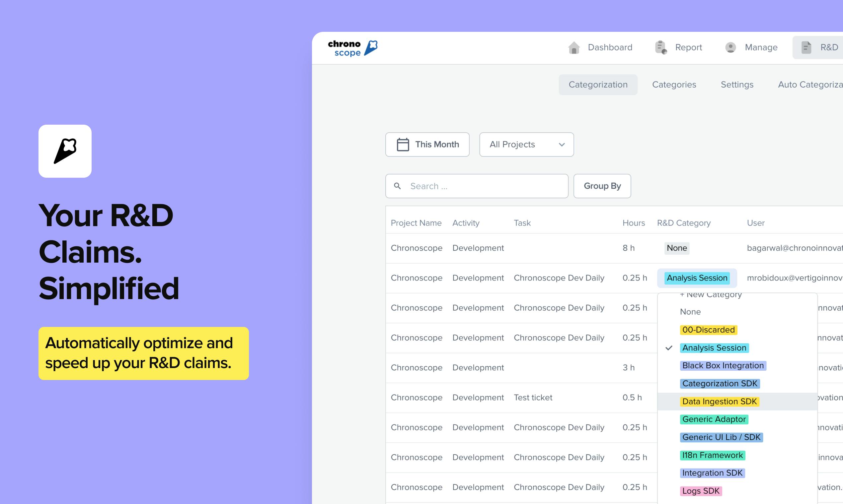Expand the All Projects dropdown
Viewport: 843px width, 504px height.
(526, 145)
